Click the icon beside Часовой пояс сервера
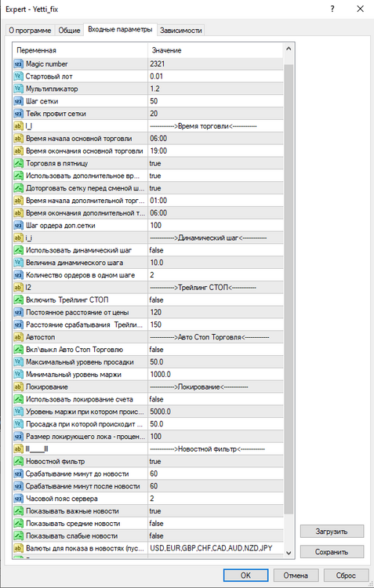The width and height of the screenshot is (374, 588). [x=18, y=499]
